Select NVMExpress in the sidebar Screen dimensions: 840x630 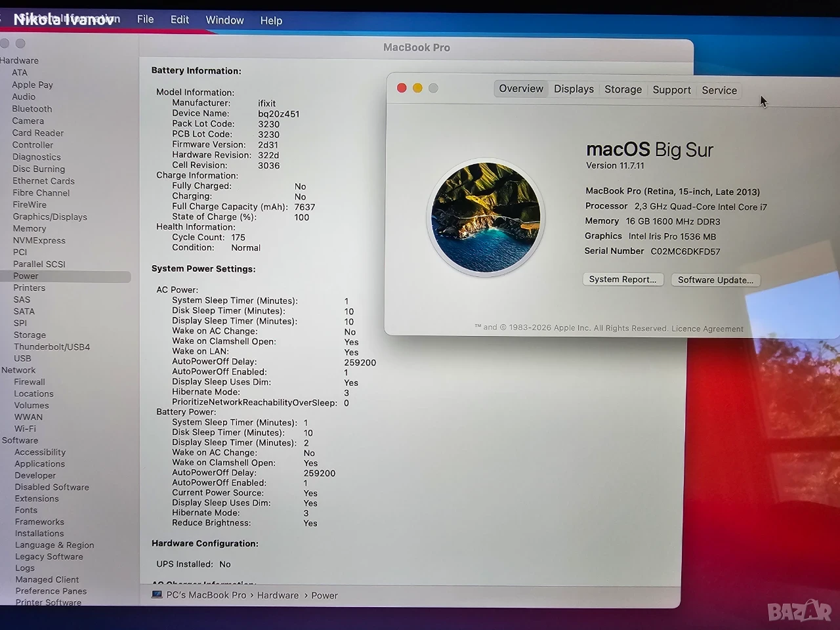(x=39, y=240)
